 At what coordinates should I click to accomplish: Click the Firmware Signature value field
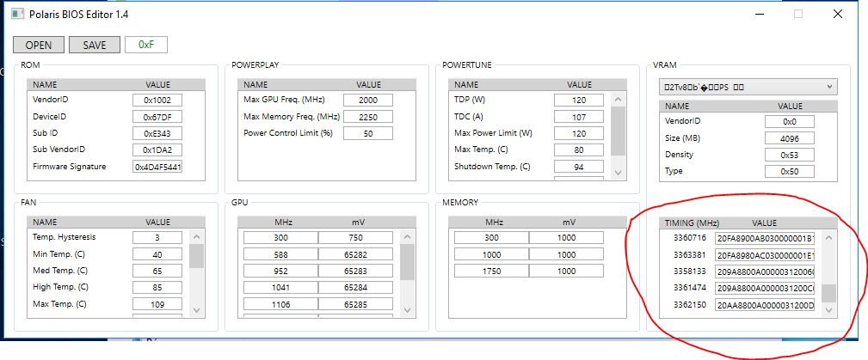157,167
